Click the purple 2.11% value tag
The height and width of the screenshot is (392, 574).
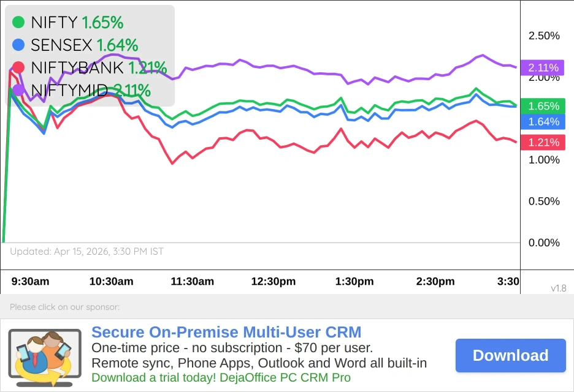click(x=543, y=67)
